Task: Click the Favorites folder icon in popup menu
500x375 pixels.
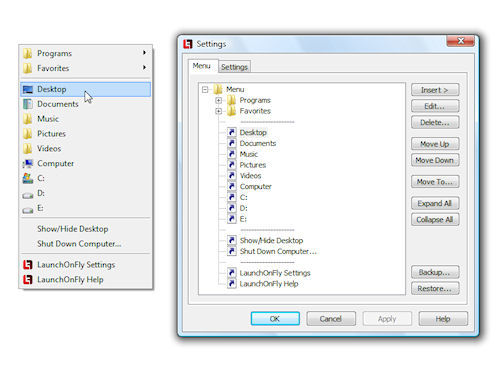Action: click(28, 68)
